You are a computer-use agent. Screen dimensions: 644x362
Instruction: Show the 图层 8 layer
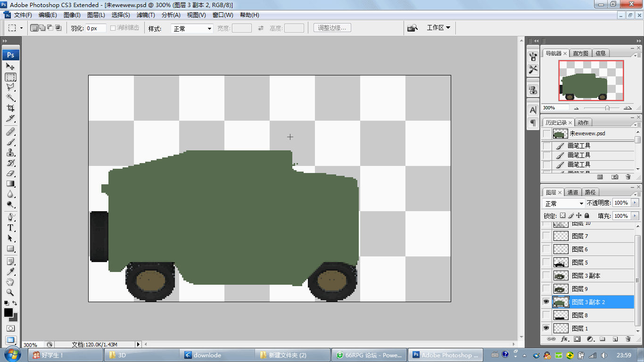click(546, 315)
